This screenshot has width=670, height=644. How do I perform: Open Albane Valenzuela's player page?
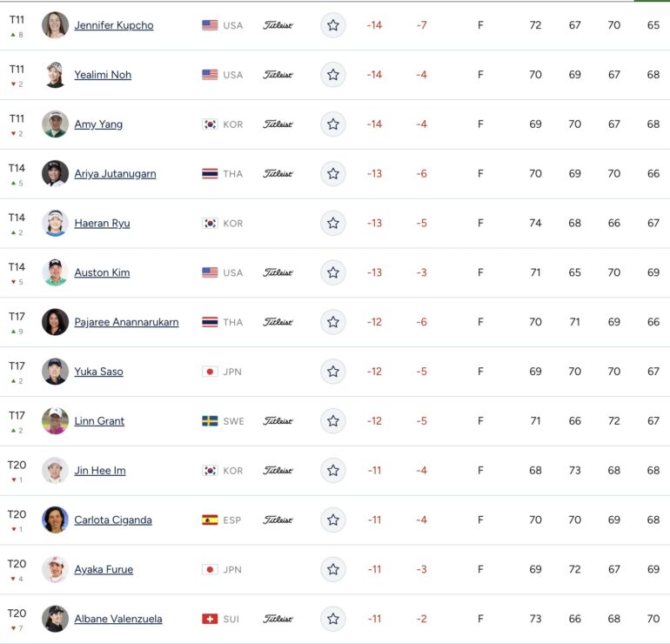[x=118, y=619]
